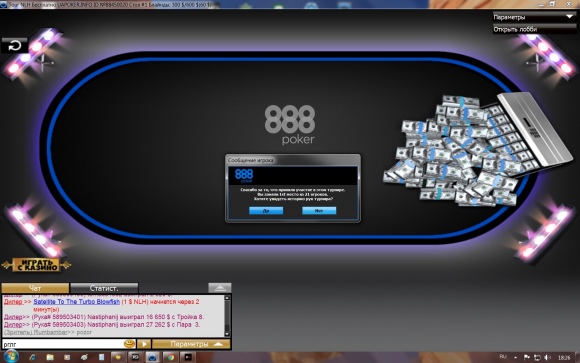Send the chat message with arrow button
Viewport: 580px width, 363px height.
[144, 344]
